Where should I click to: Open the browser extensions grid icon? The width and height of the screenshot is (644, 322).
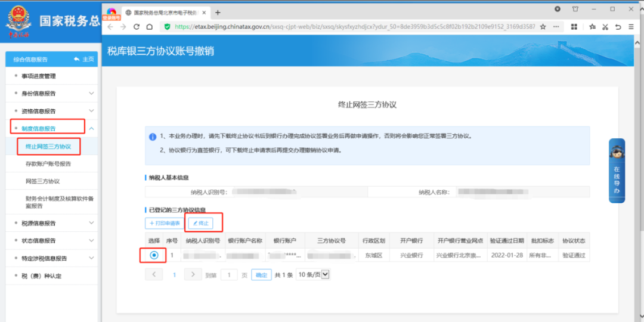click(x=574, y=27)
